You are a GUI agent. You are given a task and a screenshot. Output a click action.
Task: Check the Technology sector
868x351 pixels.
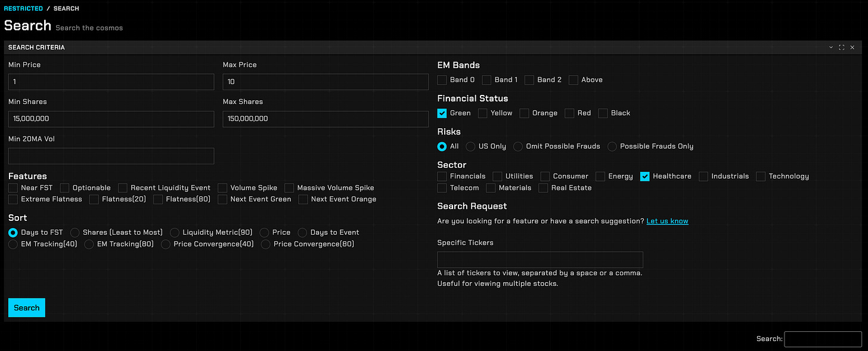point(761,177)
